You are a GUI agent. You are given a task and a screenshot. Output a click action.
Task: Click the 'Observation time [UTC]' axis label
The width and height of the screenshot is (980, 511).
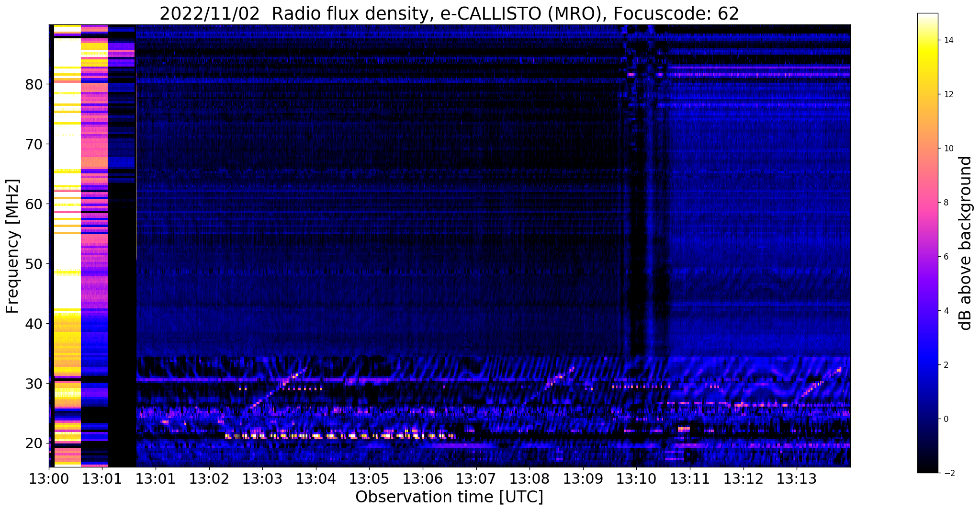[449, 497]
